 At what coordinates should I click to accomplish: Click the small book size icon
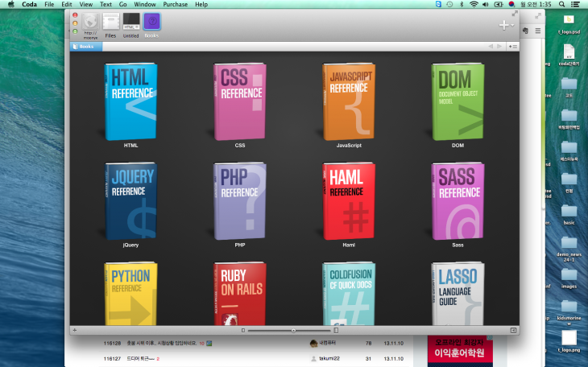click(242, 330)
